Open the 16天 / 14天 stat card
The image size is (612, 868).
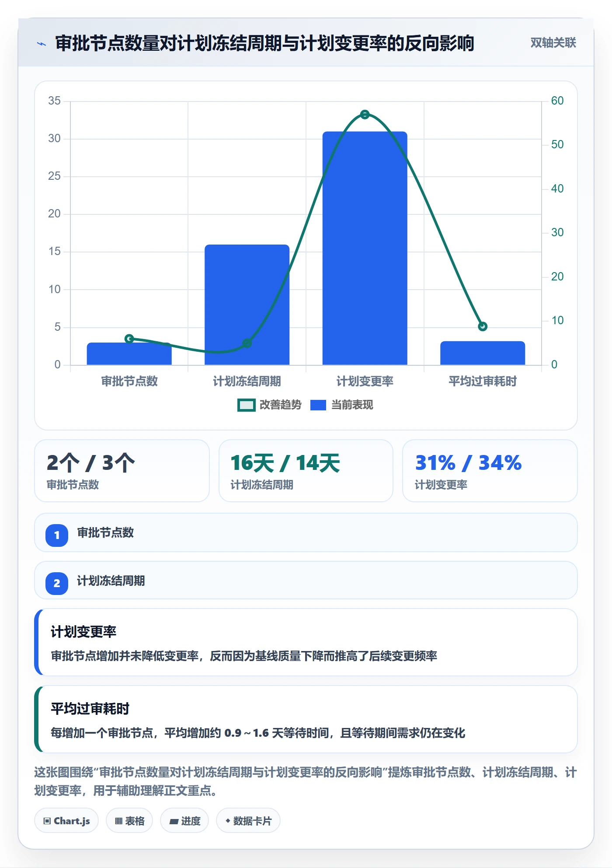click(306, 471)
